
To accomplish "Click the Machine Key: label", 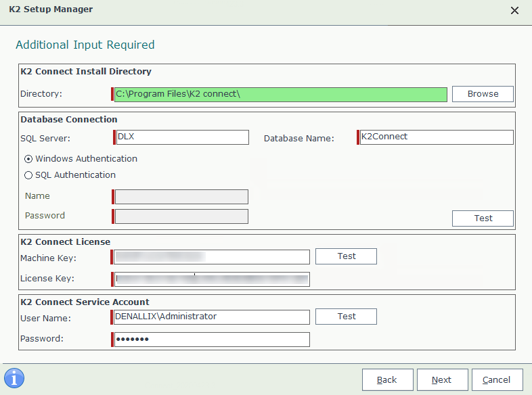I will 48,258.
